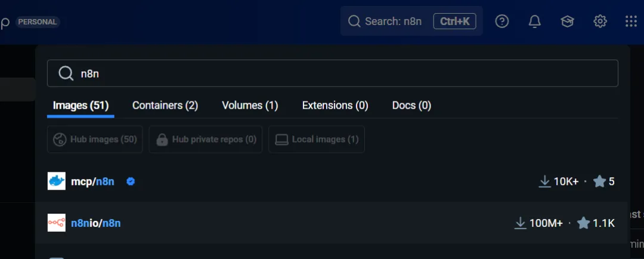Focus the n8n search input field
This screenshot has height=259, width=644.
[332, 73]
